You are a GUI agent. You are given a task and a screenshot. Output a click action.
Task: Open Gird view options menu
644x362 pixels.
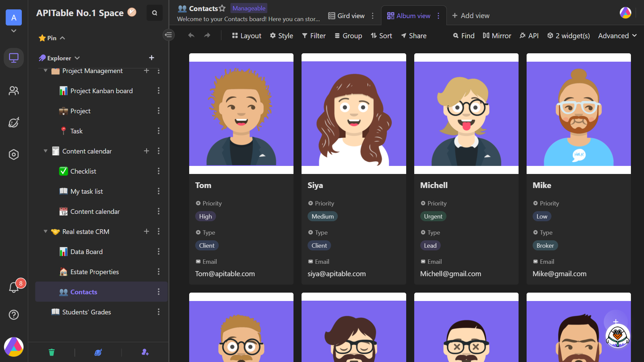tap(373, 16)
